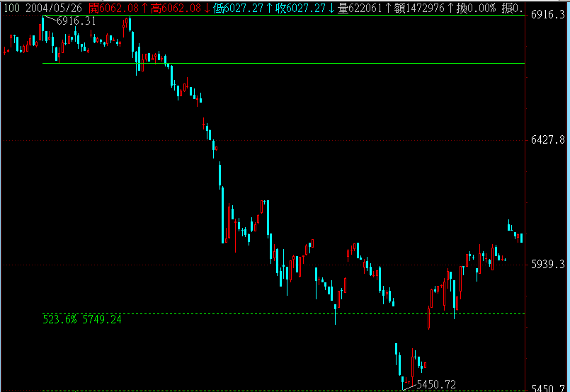Click the 6916.31 high price annotation
The height and width of the screenshot is (392, 570).
[x=76, y=21]
